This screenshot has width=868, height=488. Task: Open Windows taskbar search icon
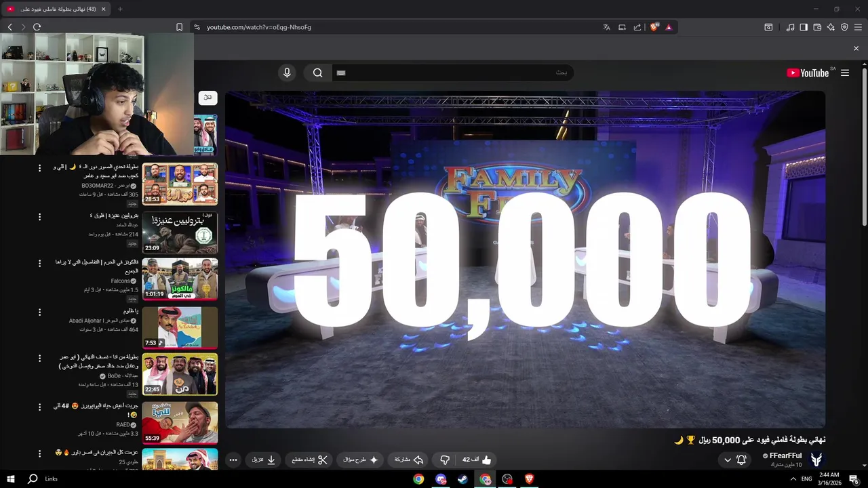(32, 479)
